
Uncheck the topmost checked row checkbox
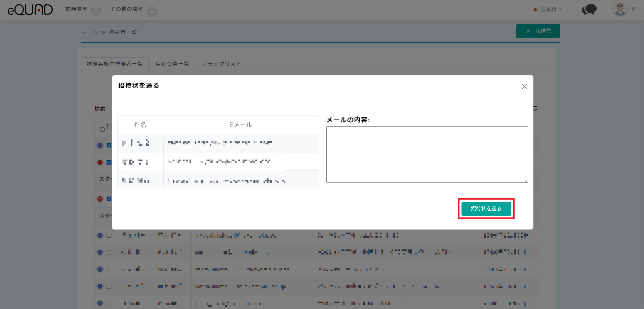coord(109,145)
